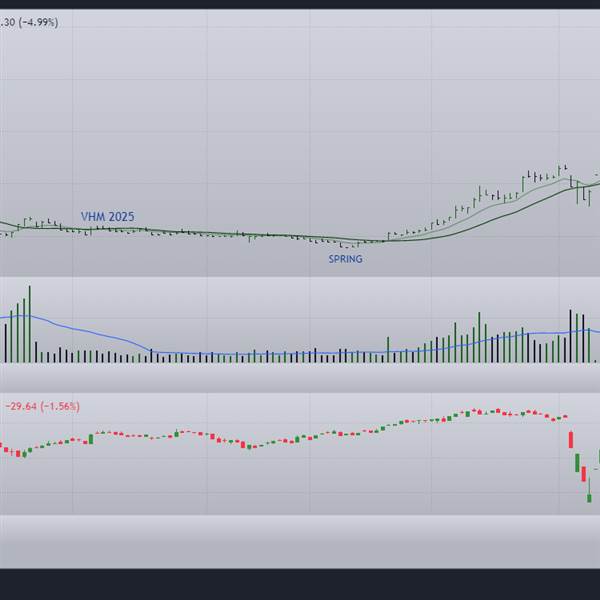Click the lowest green candle in the index pane

point(589,498)
